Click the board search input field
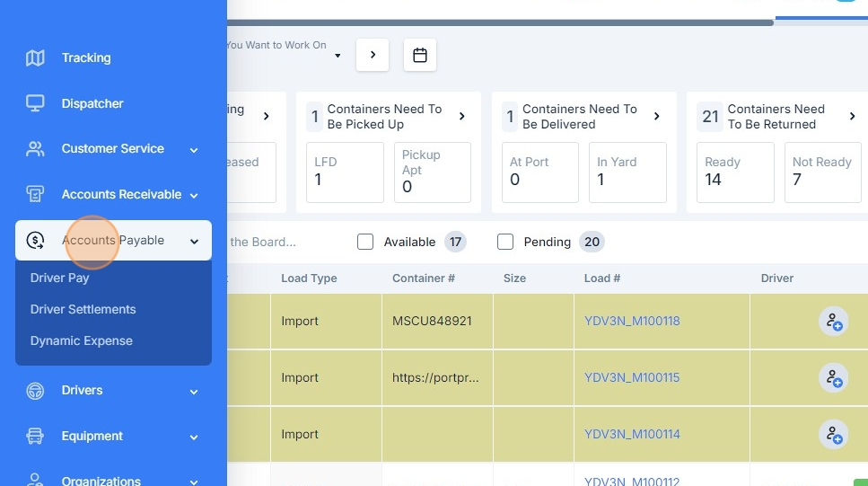The width and height of the screenshot is (868, 486). pos(261,242)
